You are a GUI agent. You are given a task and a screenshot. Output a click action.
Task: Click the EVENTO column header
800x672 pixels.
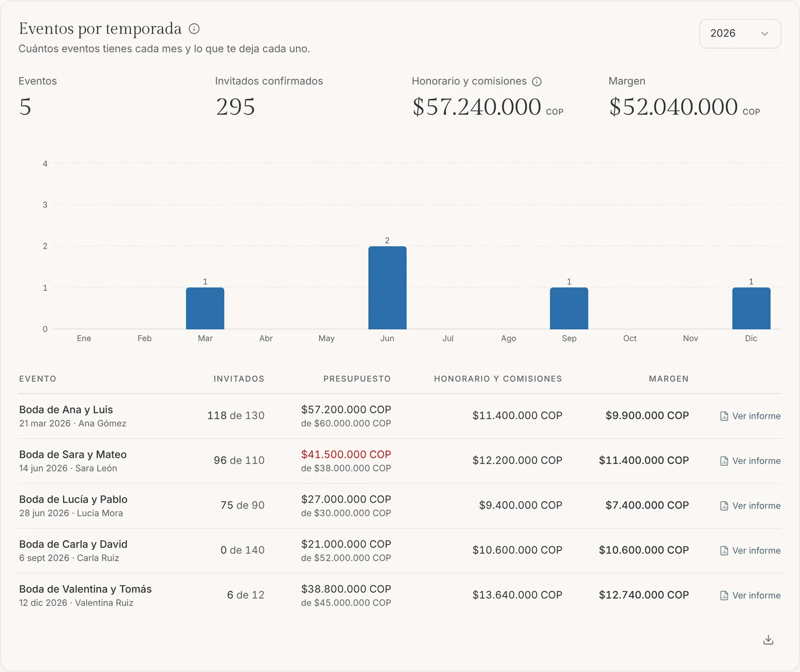pos(38,379)
